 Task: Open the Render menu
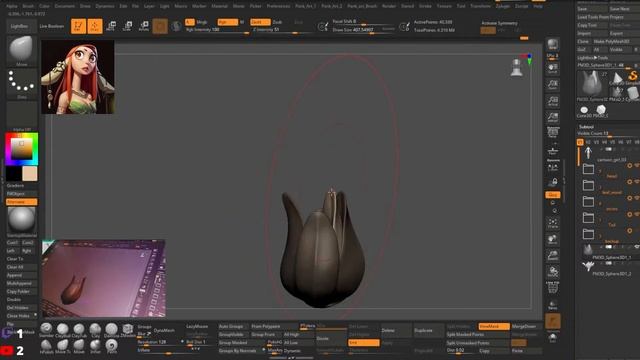tap(389, 6)
